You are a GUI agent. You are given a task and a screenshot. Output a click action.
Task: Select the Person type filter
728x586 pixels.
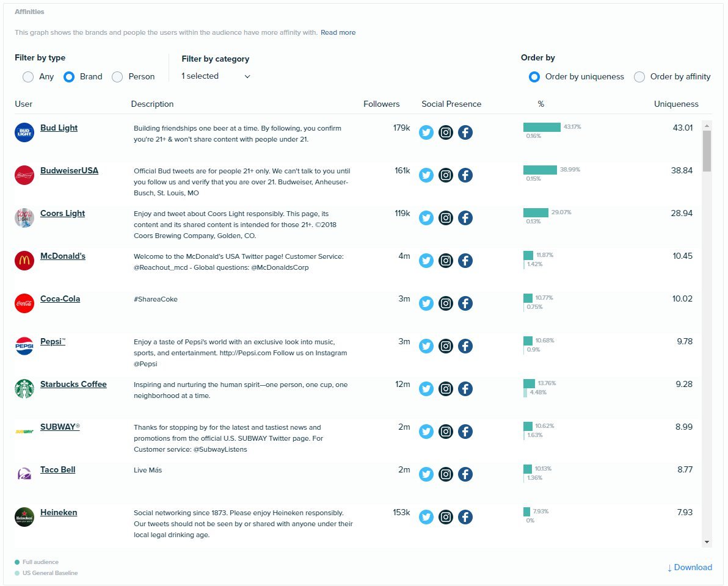click(x=117, y=76)
